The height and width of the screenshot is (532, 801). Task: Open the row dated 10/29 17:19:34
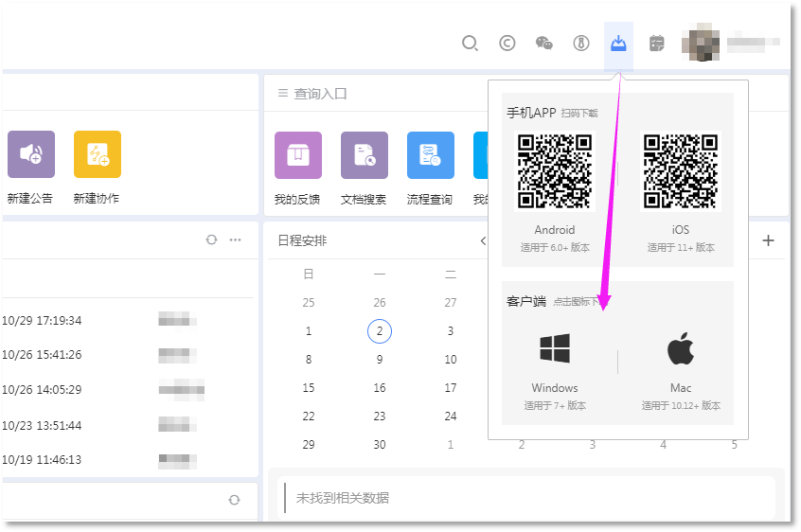(128, 321)
